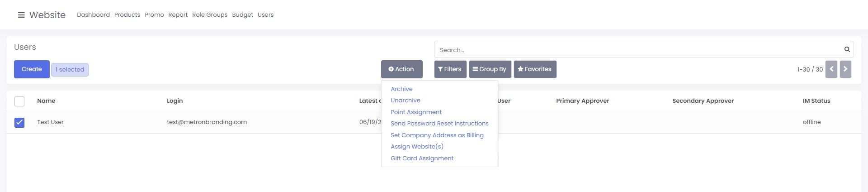Image resolution: width=868 pixels, height=192 pixels.
Task: Click Assign Website(s) menu entry
Action: pyautogui.click(x=417, y=147)
